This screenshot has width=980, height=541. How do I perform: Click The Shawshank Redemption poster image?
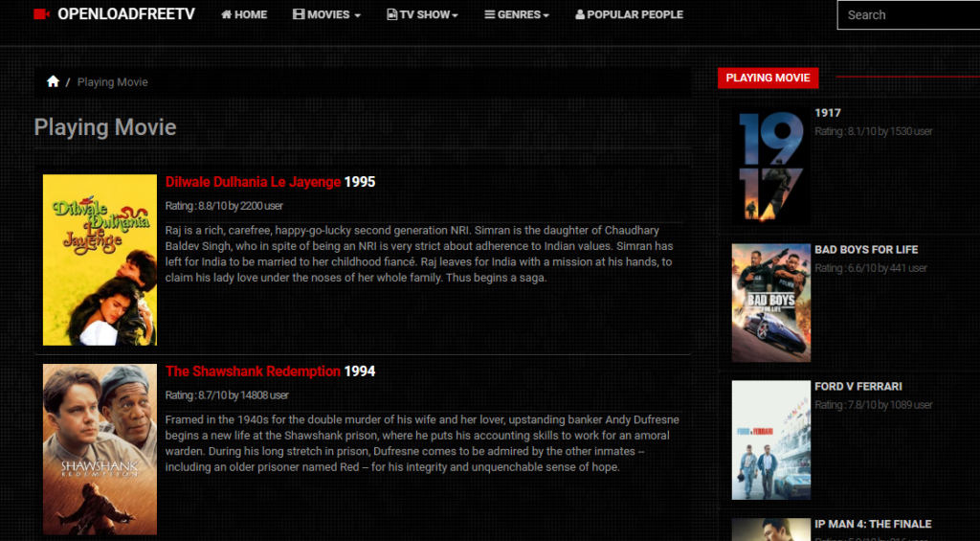[100, 449]
